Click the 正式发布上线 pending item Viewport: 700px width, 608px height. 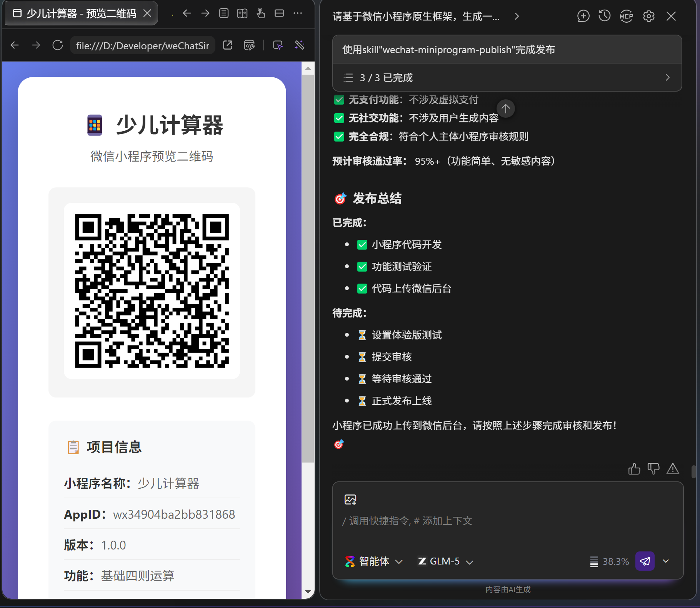coord(402,401)
